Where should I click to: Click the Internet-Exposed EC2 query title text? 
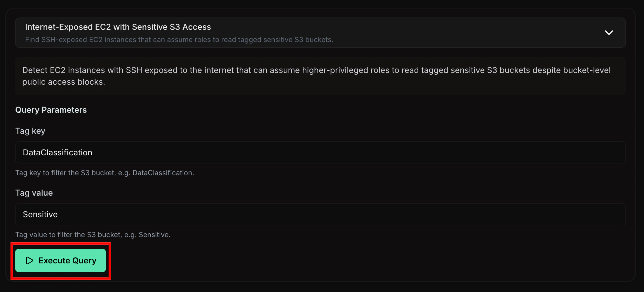pos(118,27)
